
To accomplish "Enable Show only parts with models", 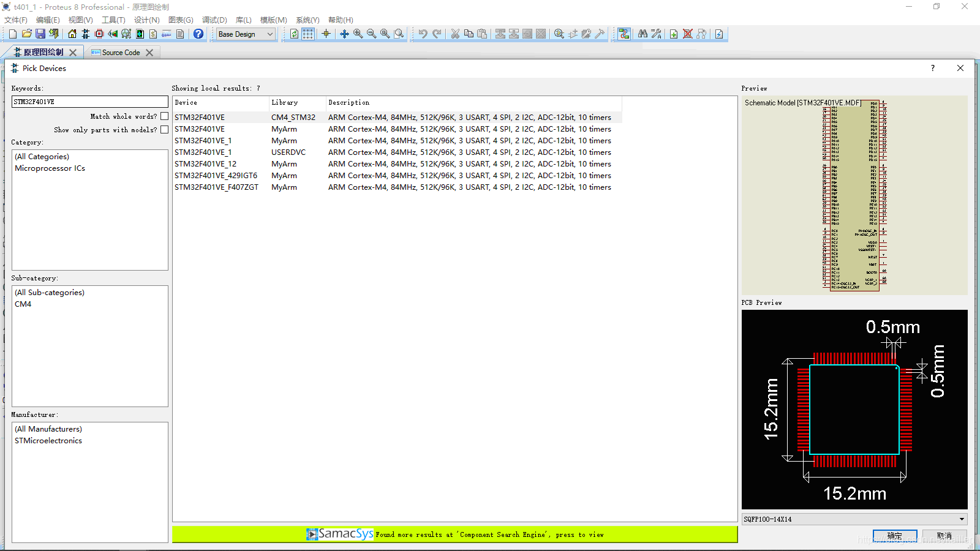I will pyautogui.click(x=164, y=129).
